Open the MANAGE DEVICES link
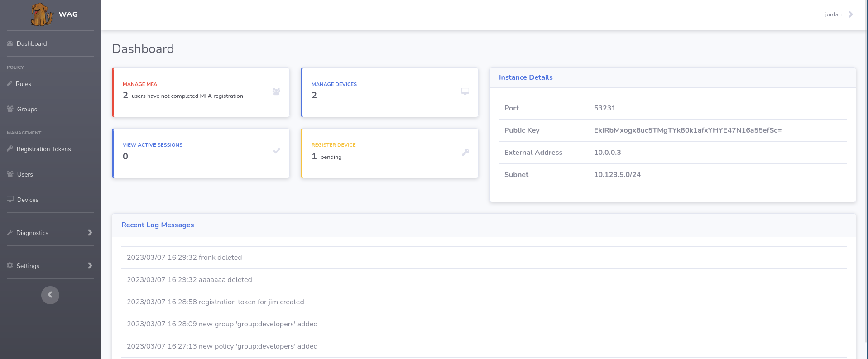This screenshot has width=868, height=359. (x=334, y=84)
